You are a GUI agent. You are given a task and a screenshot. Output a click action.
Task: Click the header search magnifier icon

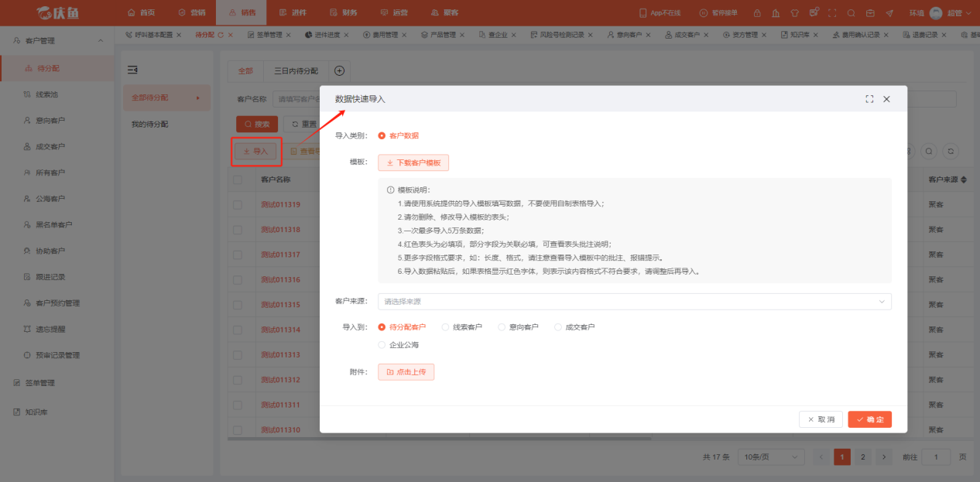point(852,13)
